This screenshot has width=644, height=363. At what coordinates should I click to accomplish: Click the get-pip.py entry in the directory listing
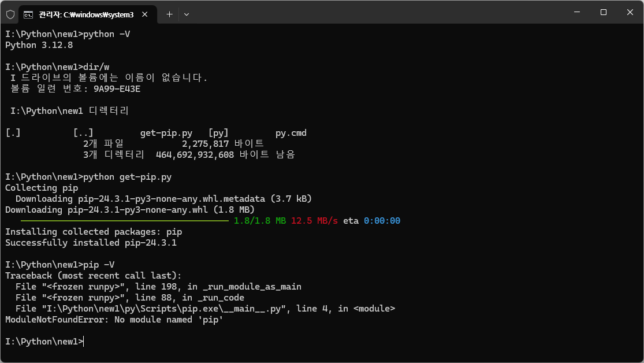pos(166,133)
